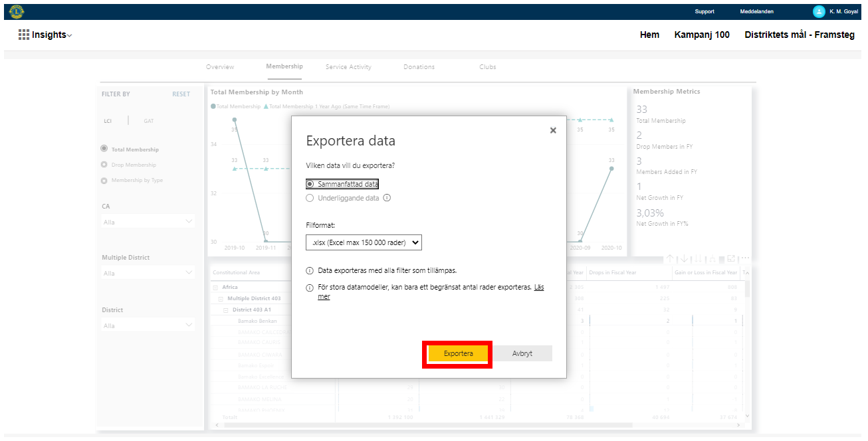Click the Lions Club logo
The image size is (868, 441).
pos(17,11)
